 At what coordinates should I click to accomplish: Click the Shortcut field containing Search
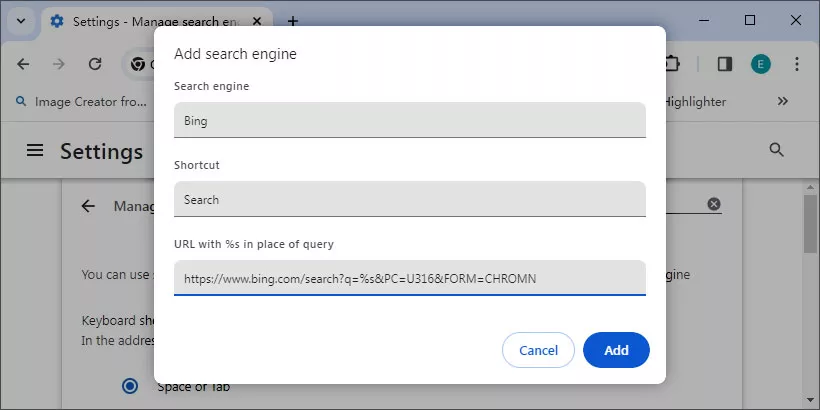pyautogui.click(x=409, y=199)
